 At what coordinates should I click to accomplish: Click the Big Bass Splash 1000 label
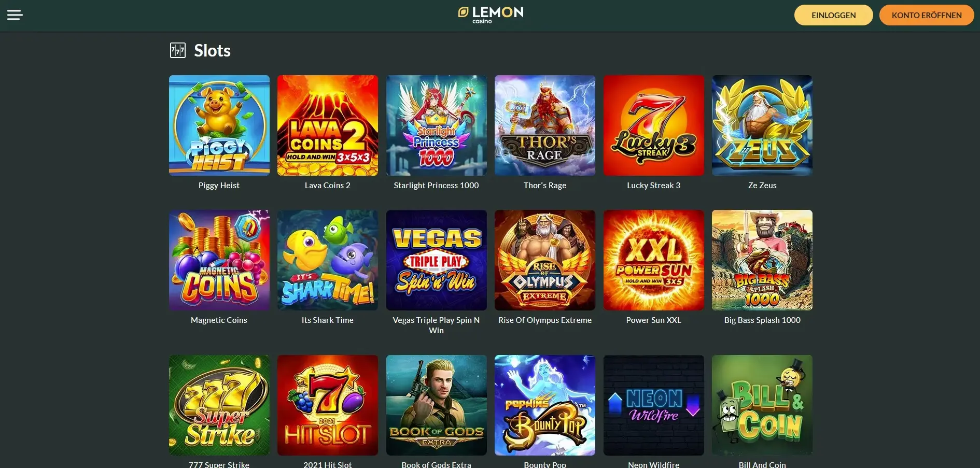click(762, 320)
